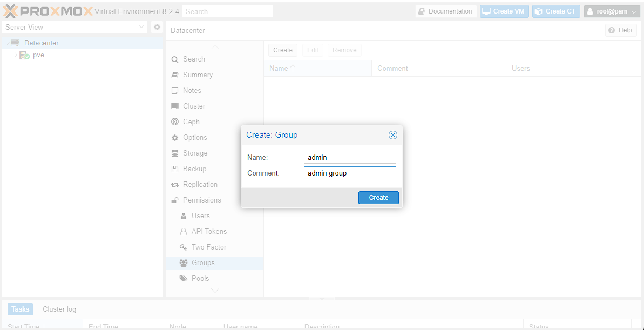Close the Create: Group dialog with the X icon
The width and height of the screenshot is (644, 330).
(x=393, y=135)
